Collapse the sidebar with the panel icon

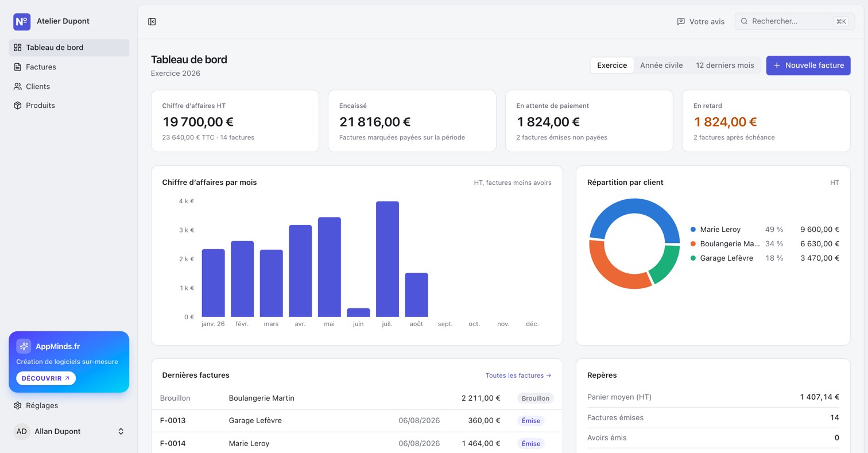click(152, 22)
